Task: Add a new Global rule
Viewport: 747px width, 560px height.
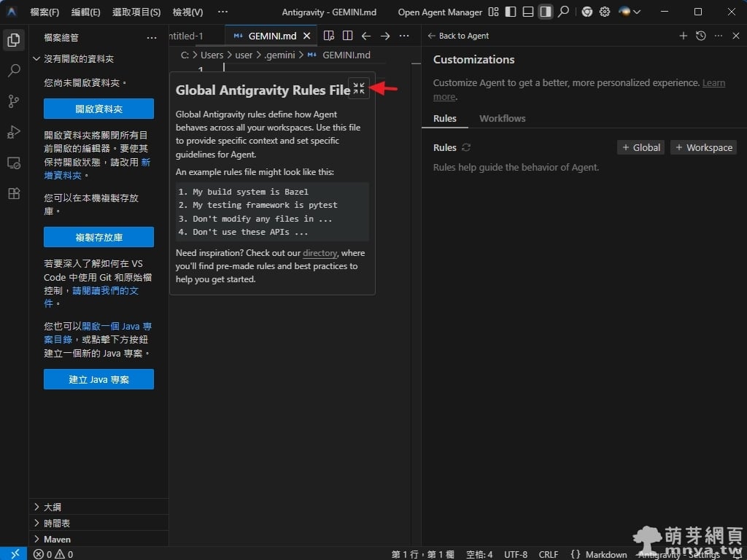Action: coord(640,147)
